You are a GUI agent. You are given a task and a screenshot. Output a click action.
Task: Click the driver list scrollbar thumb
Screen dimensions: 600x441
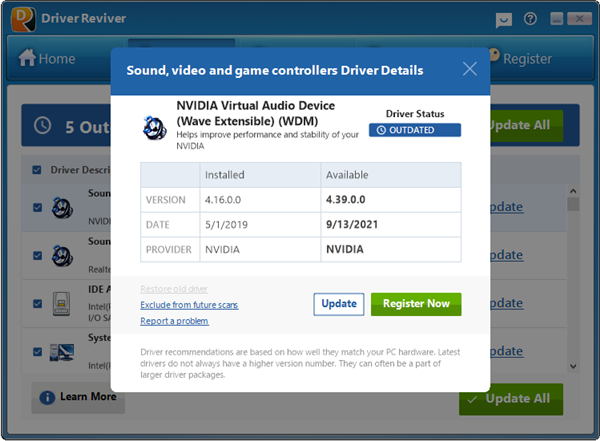573,204
